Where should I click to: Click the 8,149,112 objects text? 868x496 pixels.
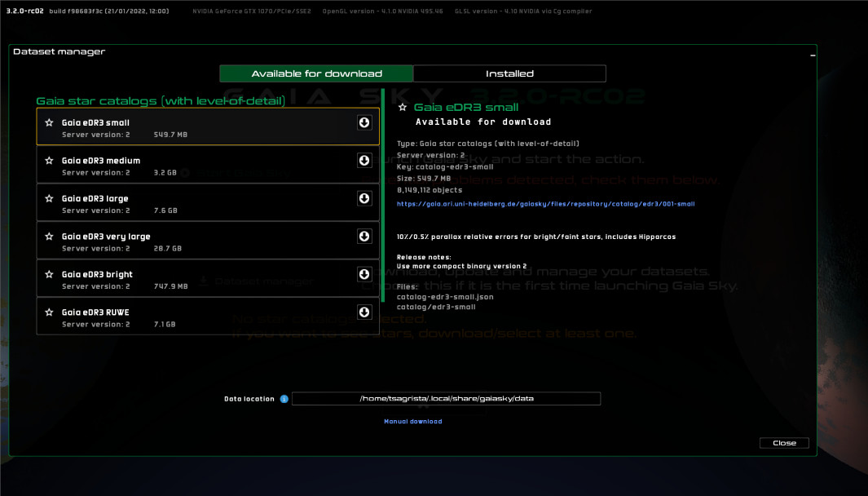[429, 190]
